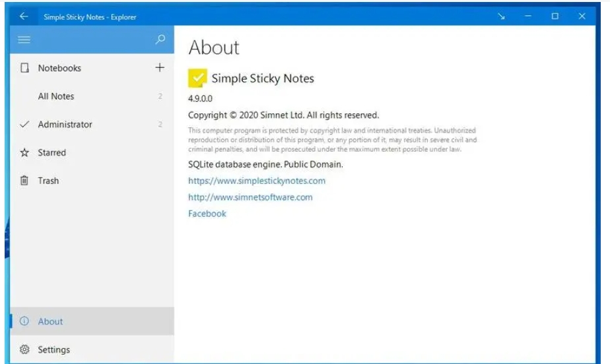Open Settings in the sidebar
The width and height of the screenshot is (610, 364).
pos(92,349)
